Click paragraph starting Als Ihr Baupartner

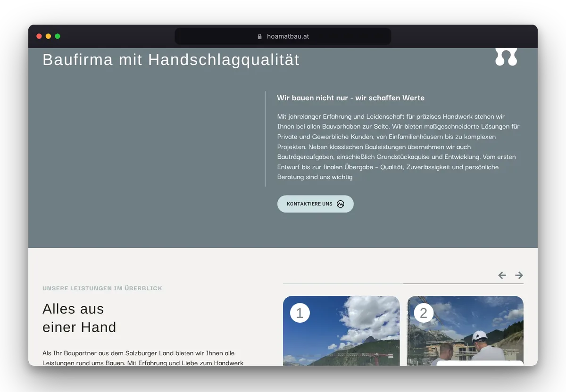[x=143, y=358]
